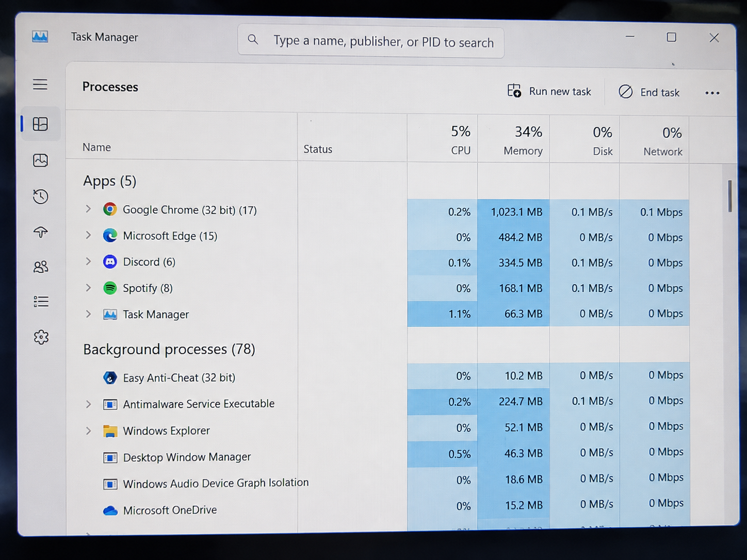The height and width of the screenshot is (560, 747).
Task: Click the Windows Explorer folder icon
Action: pyautogui.click(x=110, y=431)
